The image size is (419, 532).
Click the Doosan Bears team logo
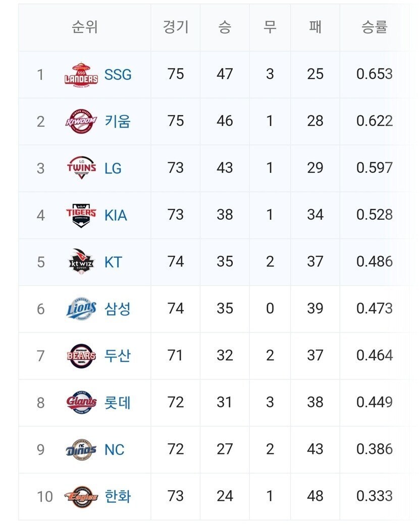tap(81, 356)
